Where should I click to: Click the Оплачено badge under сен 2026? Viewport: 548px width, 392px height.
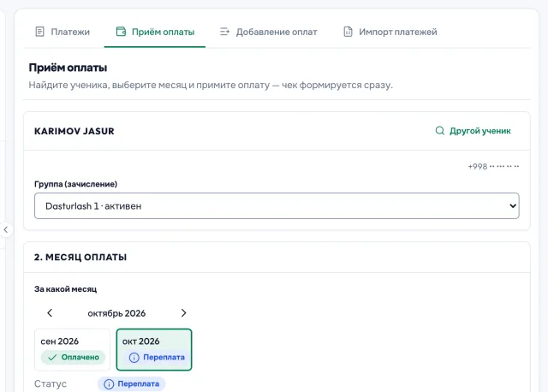click(73, 357)
